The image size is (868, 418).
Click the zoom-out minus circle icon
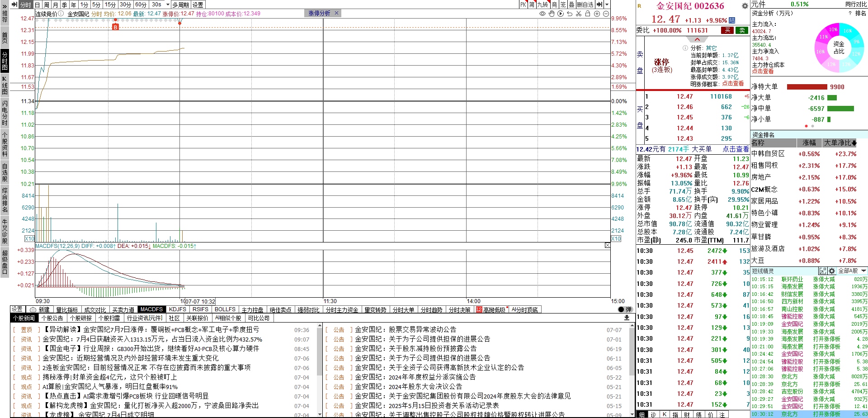[x=606, y=14]
